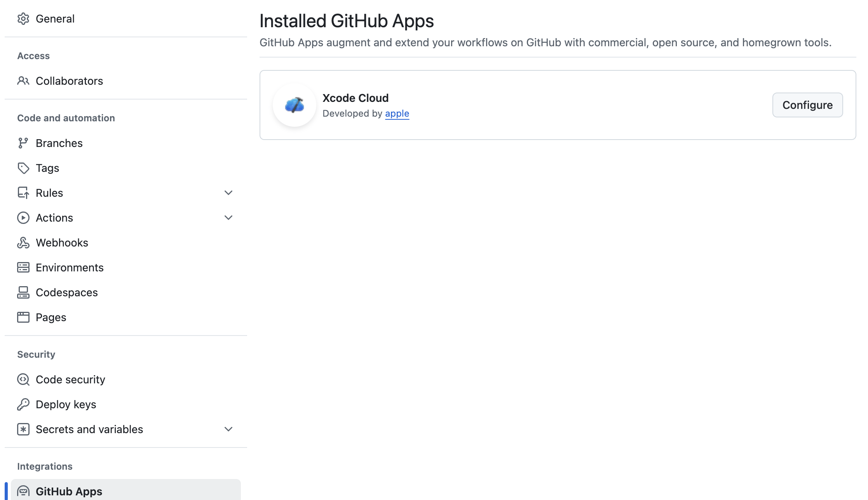
Task: Click the Webhooks icon in sidebar
Action: [x=23, y=243]
